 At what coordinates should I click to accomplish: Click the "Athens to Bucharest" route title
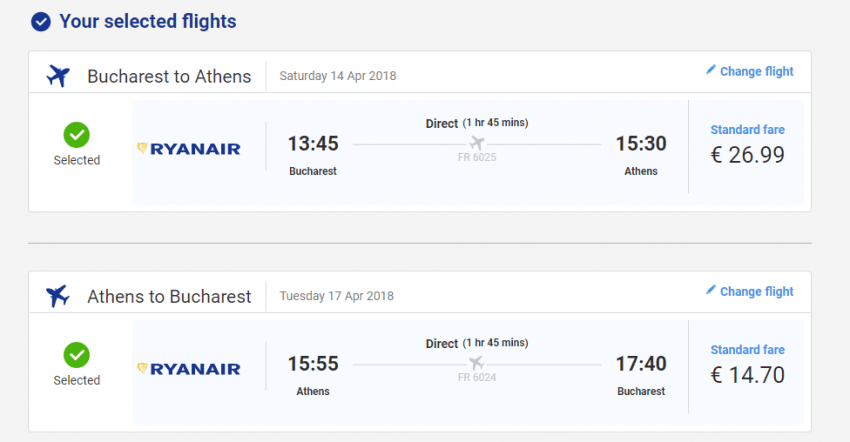pyautogui.click(x=169, y=296)
